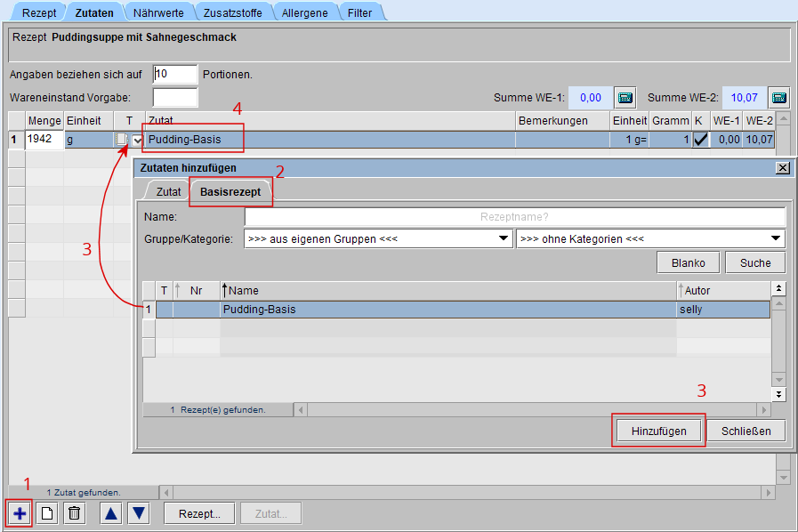Open the Zusatzstoffe tab
The height and width of the screenshot is (532, 798).
[232, 12]
